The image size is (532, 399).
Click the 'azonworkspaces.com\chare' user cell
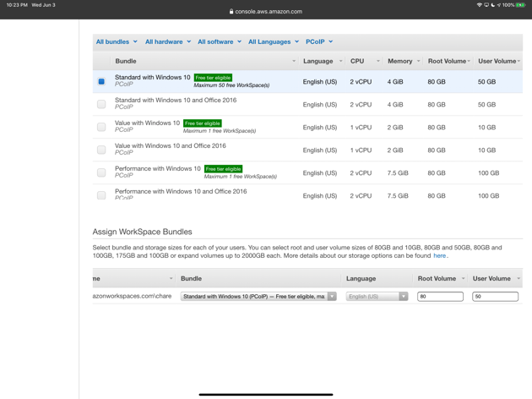pos(132,296)
